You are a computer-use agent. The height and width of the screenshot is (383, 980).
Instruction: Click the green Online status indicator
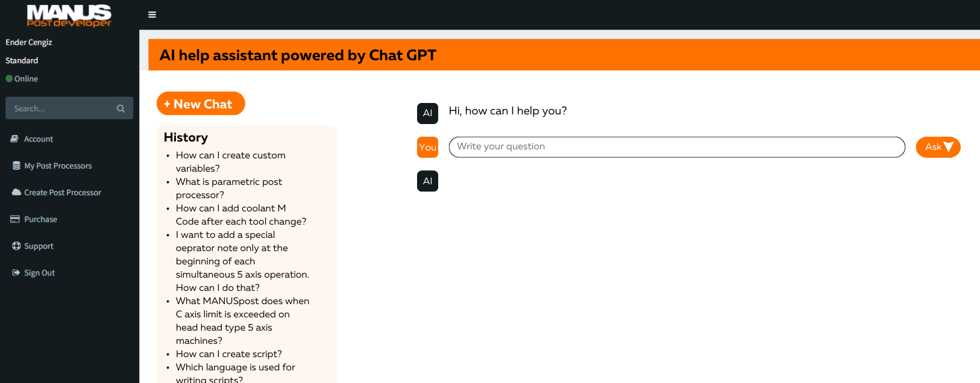[9, 79]
